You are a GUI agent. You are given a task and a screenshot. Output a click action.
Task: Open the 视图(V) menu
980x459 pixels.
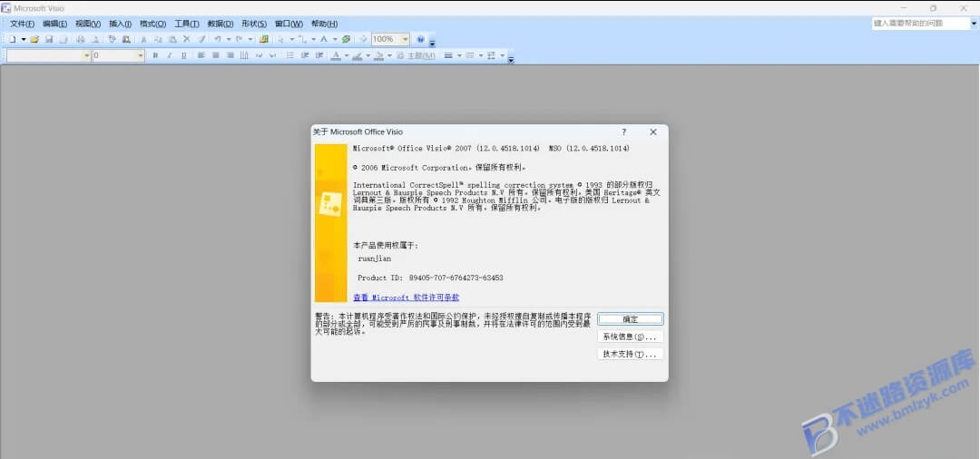click(88, 24)
